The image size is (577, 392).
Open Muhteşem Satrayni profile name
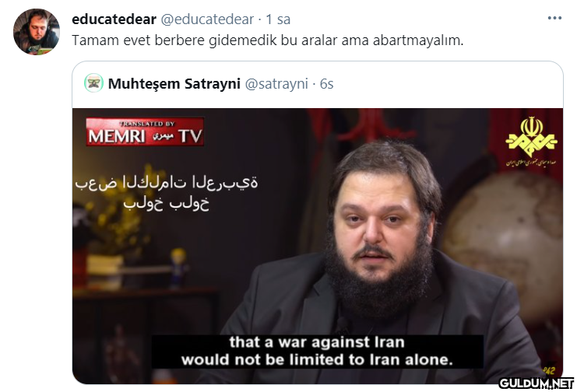pos(174,84)
